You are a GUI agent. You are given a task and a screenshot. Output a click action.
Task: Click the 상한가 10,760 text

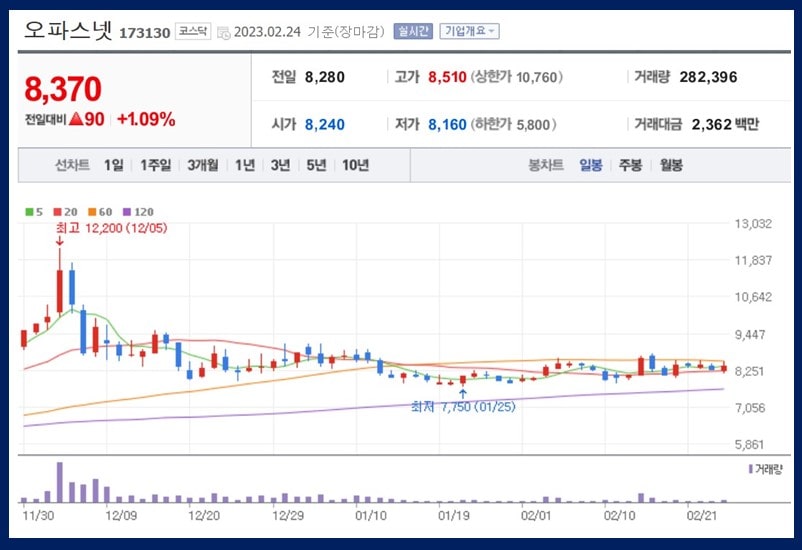coord(517,77)
